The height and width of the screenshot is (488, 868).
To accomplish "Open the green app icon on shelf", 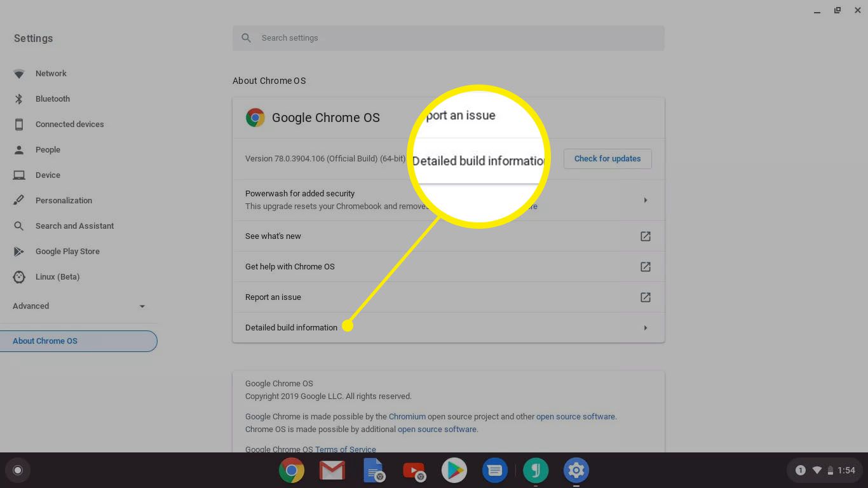I will coord(536,470).
